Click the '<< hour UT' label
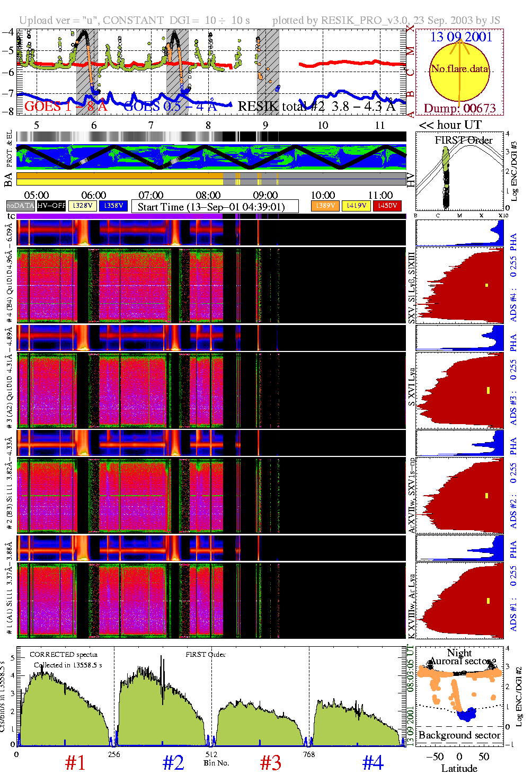The height and width of the screenshot is (783, 532). click(x=450, y=125)
